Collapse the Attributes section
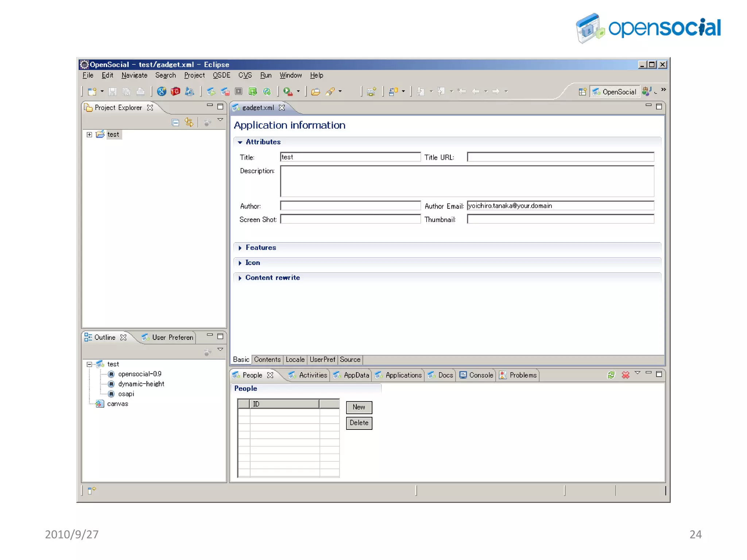This screenshot has height=560, width=747. pyautogui.click(x=240, y=142)
